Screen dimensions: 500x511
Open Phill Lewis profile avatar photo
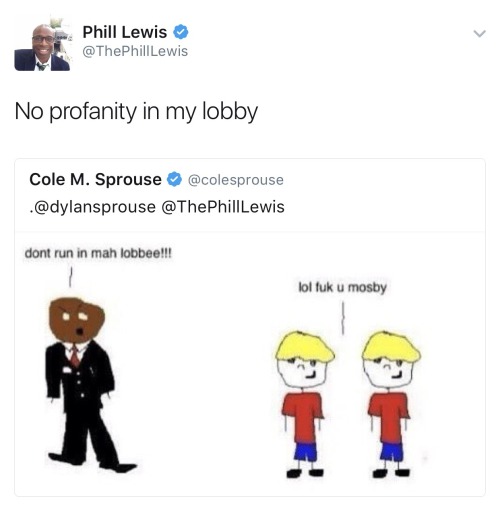point(42,46)
